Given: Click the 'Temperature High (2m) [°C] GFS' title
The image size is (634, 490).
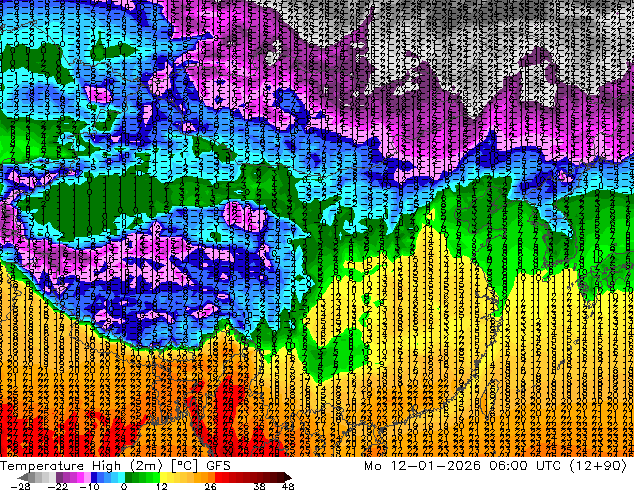Looking at the screenshot, I should [x=115, y=466].
